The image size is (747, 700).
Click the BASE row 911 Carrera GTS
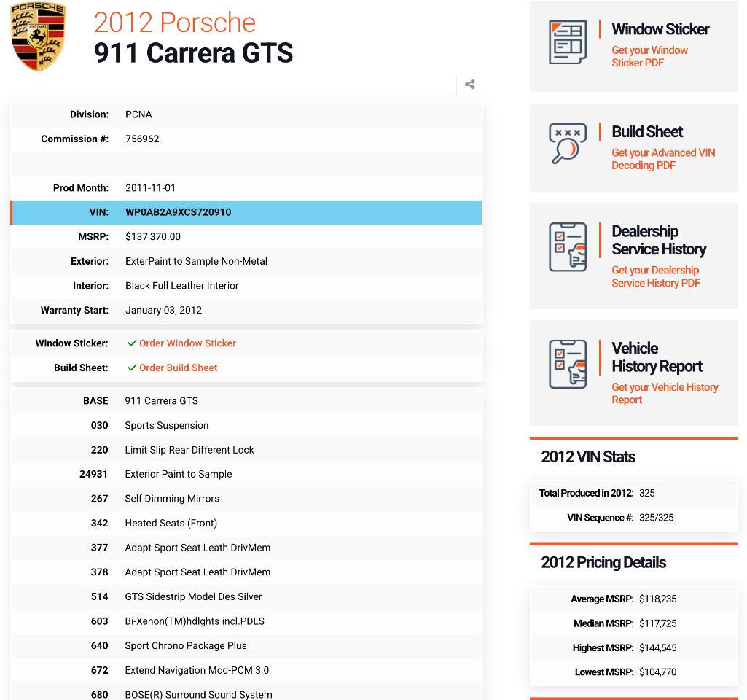[x=246, y=401]
